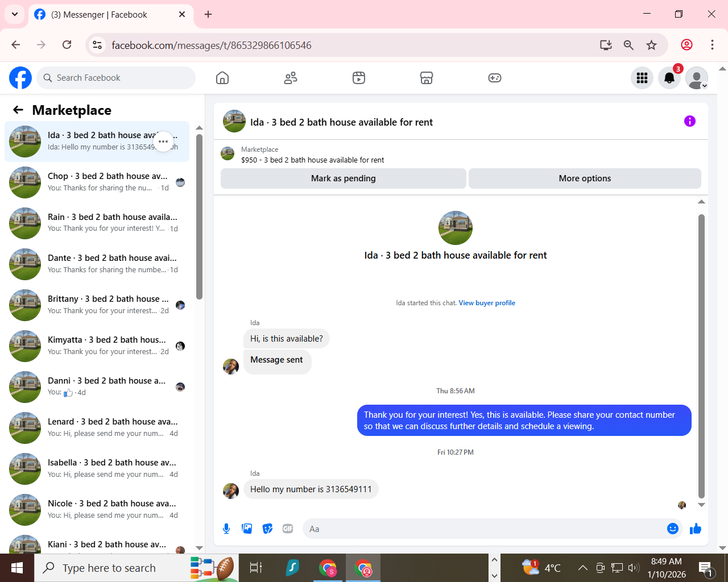Open Task View on the taskbar

click(x=256, y=568)
